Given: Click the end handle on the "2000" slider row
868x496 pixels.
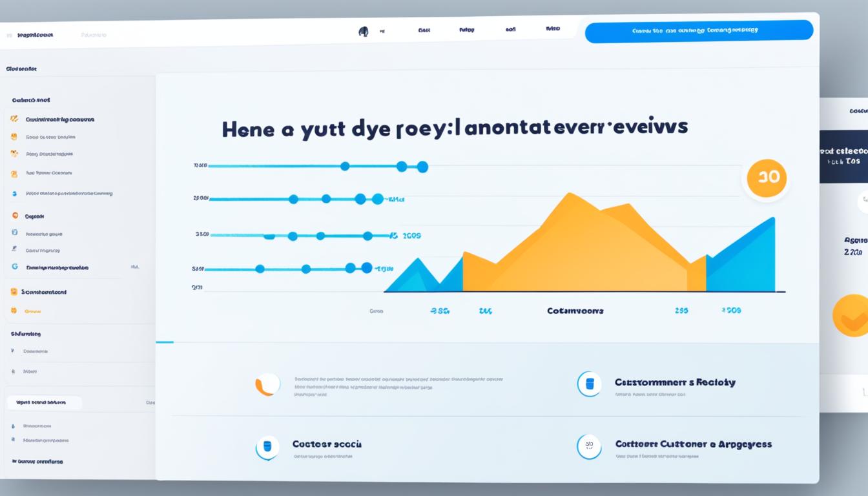Looking at the screenshot, I should (x=378, y=199).
